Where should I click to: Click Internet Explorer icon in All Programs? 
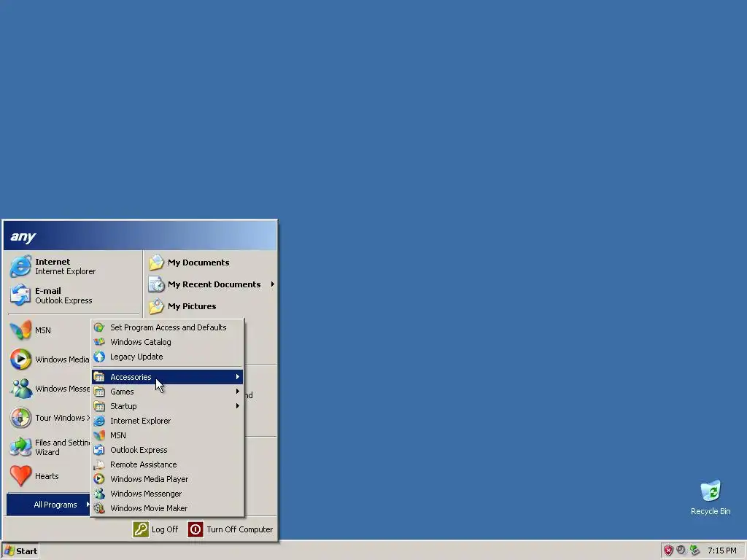pos(99,421)
